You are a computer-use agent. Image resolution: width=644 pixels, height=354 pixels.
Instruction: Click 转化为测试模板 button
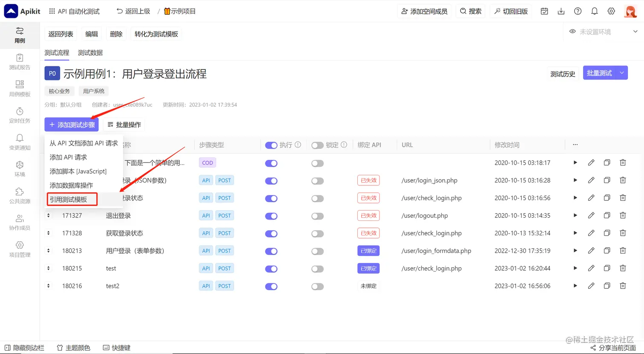coord(156,34)
